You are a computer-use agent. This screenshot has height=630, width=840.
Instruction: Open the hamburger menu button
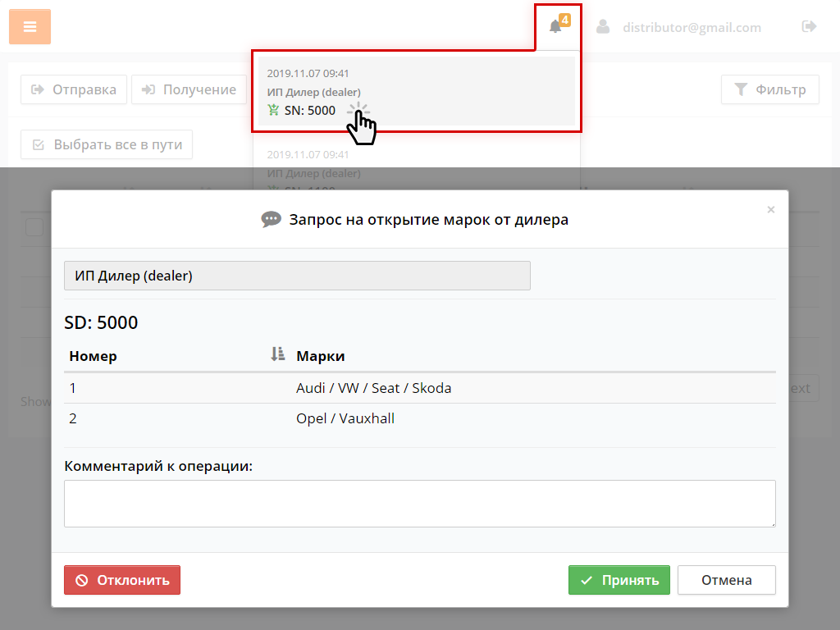30,27
